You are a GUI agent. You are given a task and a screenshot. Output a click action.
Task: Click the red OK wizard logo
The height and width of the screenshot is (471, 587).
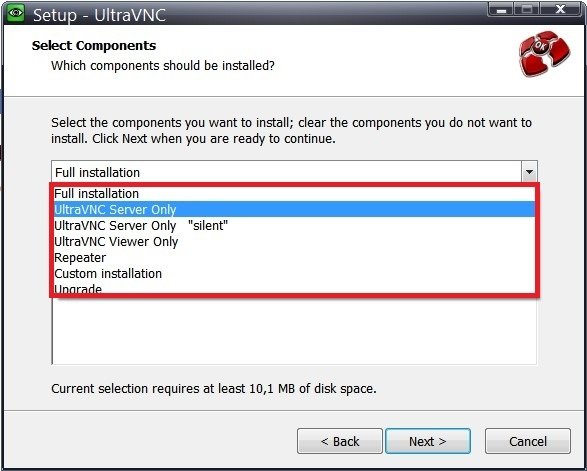pos(544,54)
